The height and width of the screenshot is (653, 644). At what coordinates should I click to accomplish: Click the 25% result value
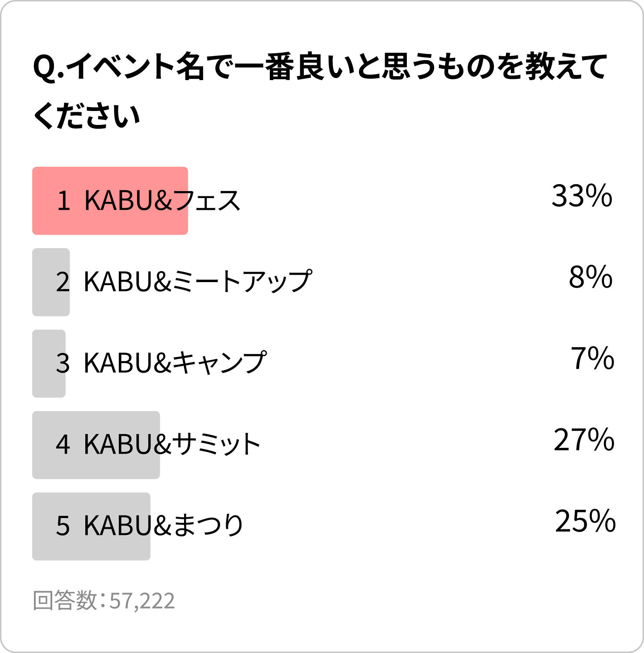pyautogui.click(x=585, y=522)
